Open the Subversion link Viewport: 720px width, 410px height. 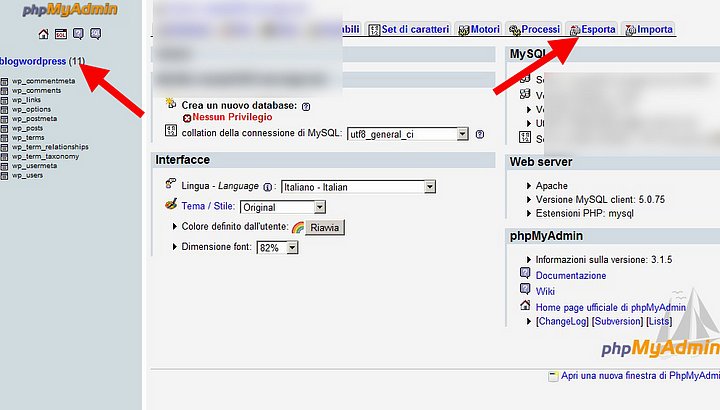[617, 321]
